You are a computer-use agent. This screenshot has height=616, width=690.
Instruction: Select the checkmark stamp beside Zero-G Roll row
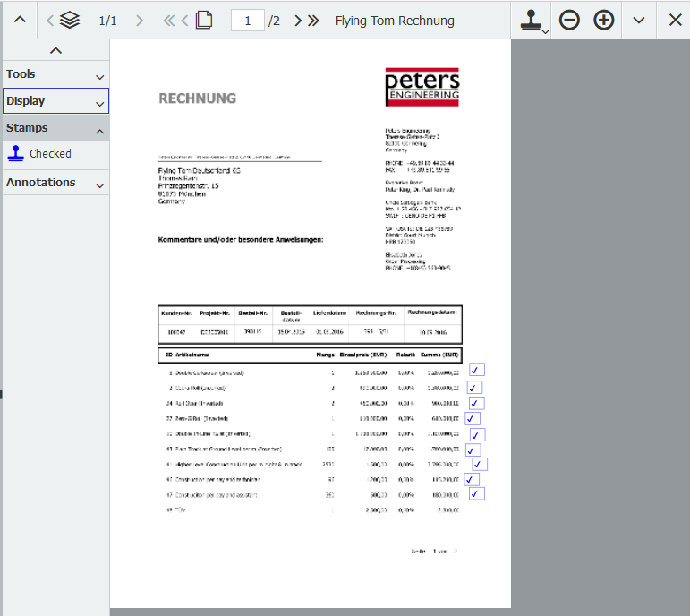473,418
